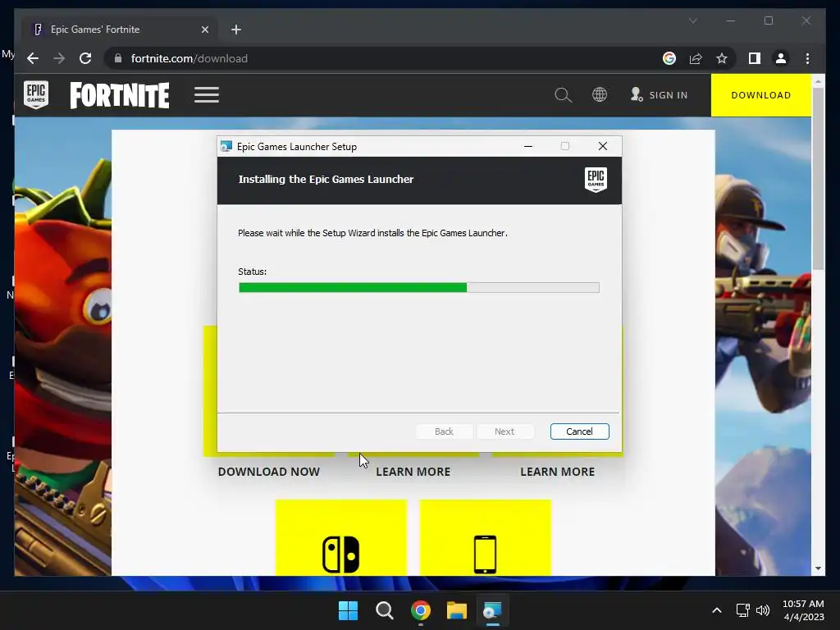Open the Fortnite hamburger menu
This screenshot has height=630, width=840.
206,95
